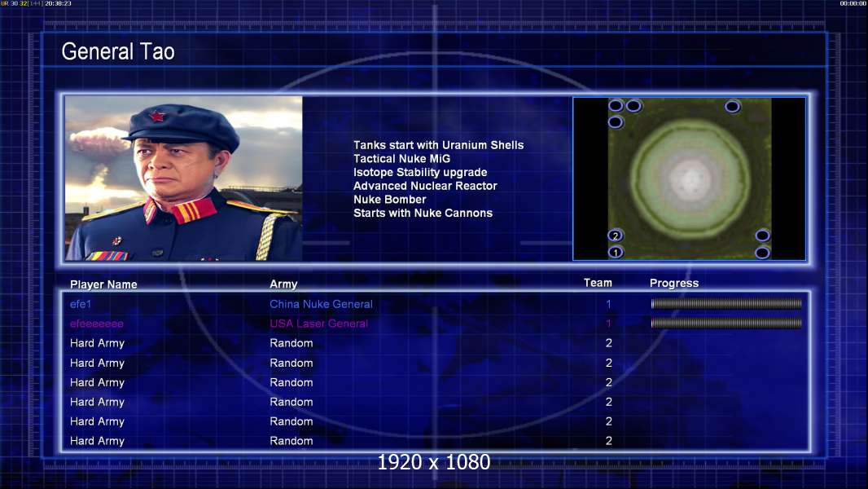Click team number in efe1's row
The width and height of the screenshot is (868, 489).
pos(608,304)
